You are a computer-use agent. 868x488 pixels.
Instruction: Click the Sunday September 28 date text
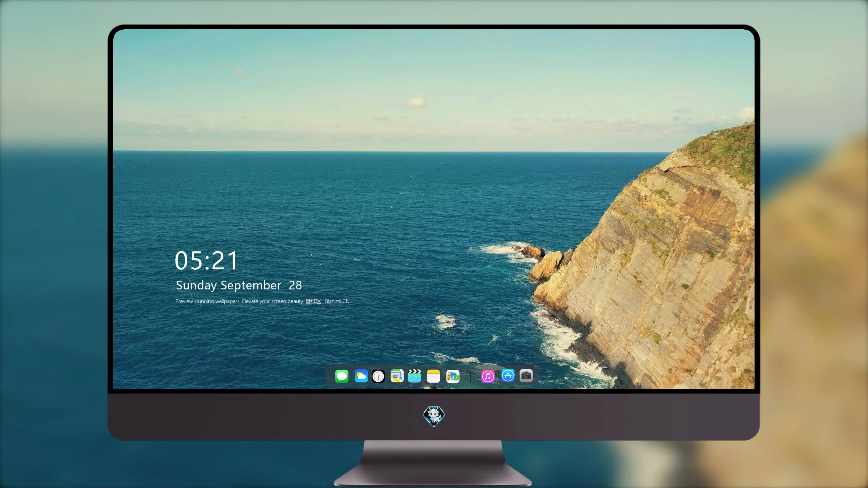239,286
